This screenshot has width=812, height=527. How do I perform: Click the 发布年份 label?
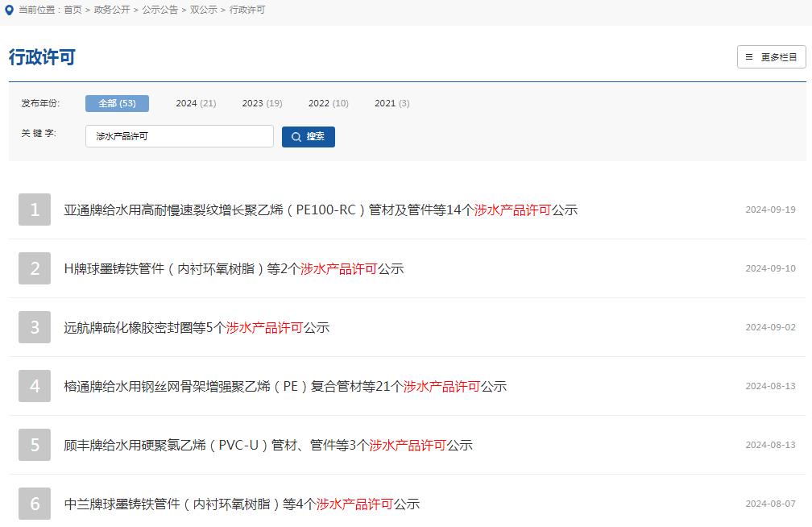(x=40, y=103)
